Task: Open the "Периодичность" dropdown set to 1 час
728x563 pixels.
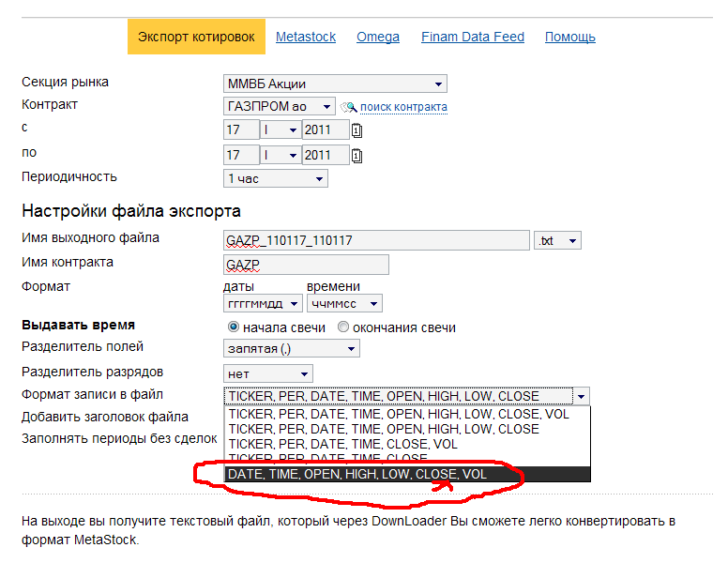Action: pos(276,178)
